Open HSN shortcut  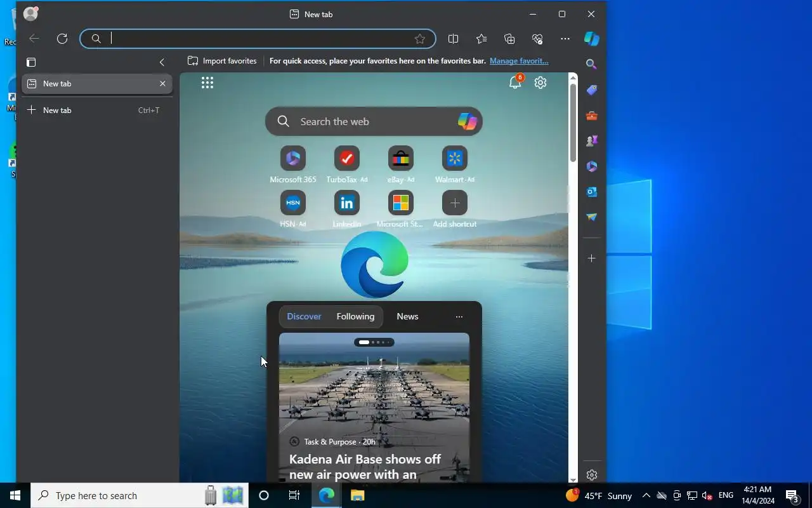pos(293,209)
